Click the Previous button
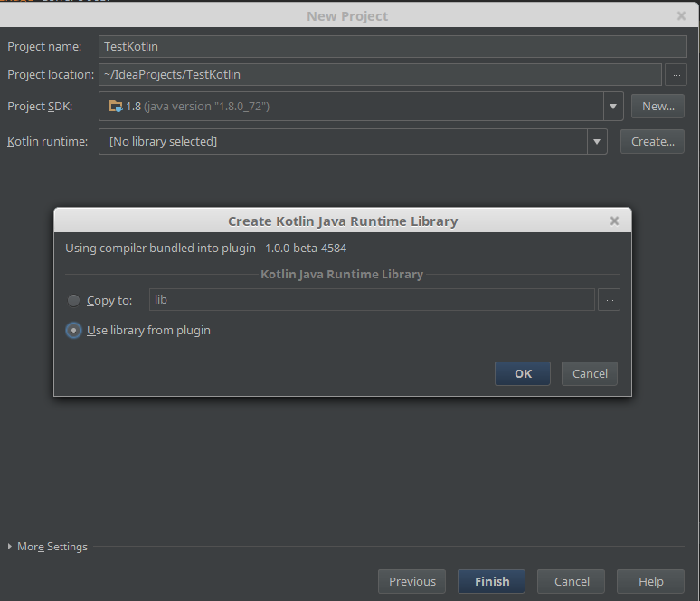The width and height of the screenshot is (700, 601). (411, 581)
